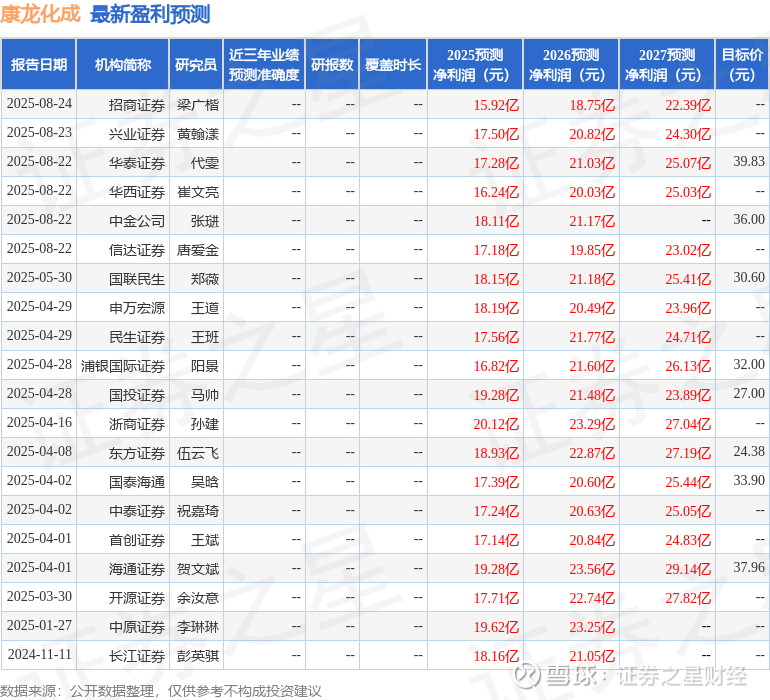This screenshot has width=770, height=700.
Task: Click 2026 profit value 18.75亿
Action: click(x=592, y=105)
